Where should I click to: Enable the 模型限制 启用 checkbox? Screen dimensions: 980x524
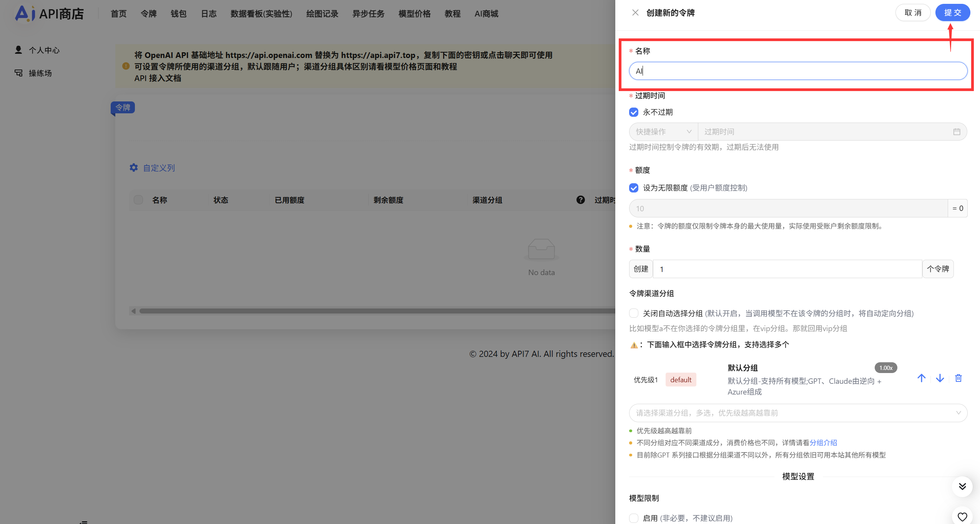coord(634,518)
